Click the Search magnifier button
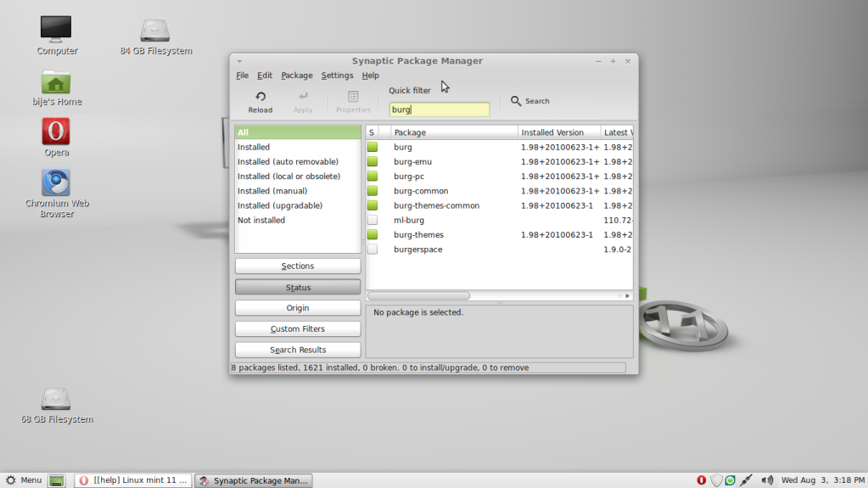Viewport: 868px width, 488px height. click(529, 101)
